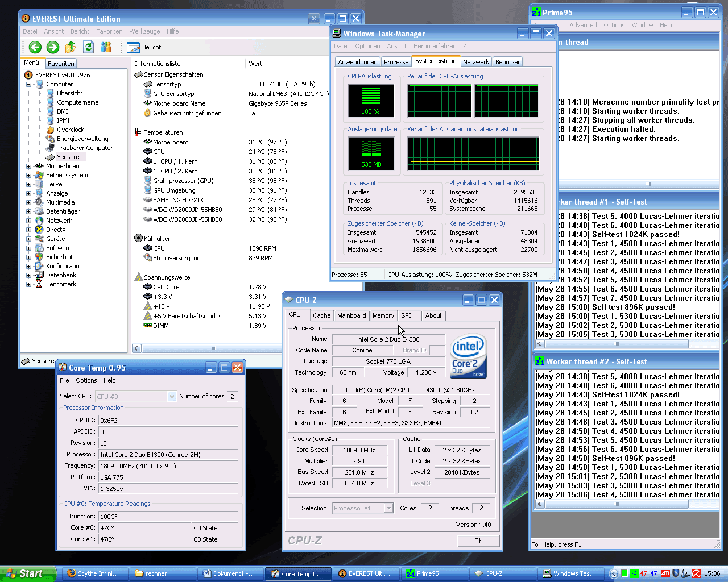728x582 pixels.
Task: Click the Kühllüfter fan icon in EVEREST list
Action: [138, 239]
